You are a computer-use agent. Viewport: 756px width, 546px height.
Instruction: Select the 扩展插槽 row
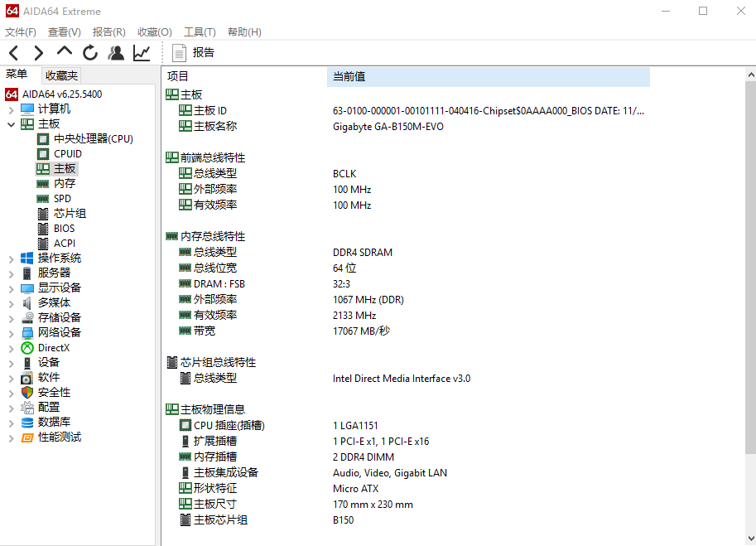coord(408,442)
